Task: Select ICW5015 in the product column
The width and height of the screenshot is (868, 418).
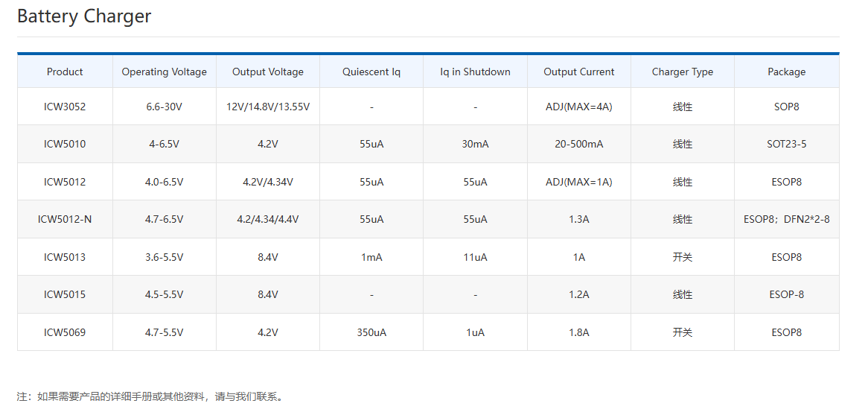Action: (x=65, y=294)
